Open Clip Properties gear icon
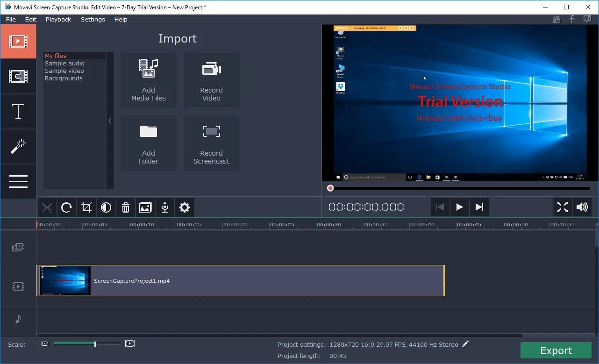Image resolution: width=599 pixels, height=364 pixels. point(185,207)
